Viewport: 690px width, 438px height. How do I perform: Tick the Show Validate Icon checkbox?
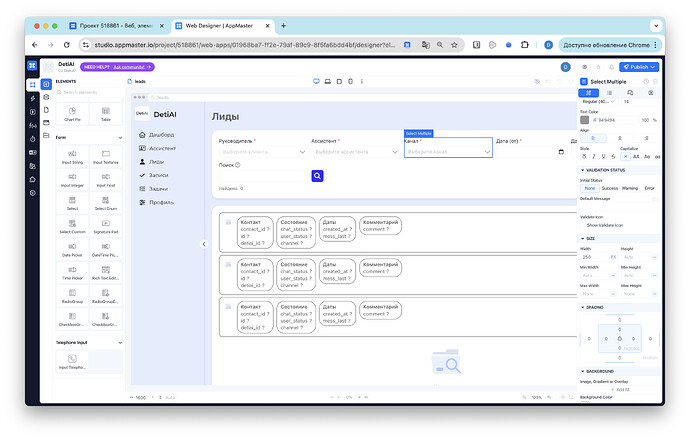[583, 225]
